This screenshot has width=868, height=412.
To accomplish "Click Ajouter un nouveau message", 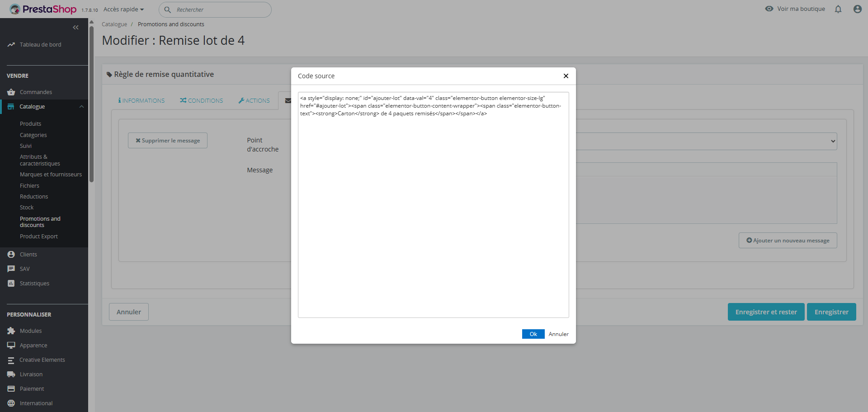I will point(788,241).
